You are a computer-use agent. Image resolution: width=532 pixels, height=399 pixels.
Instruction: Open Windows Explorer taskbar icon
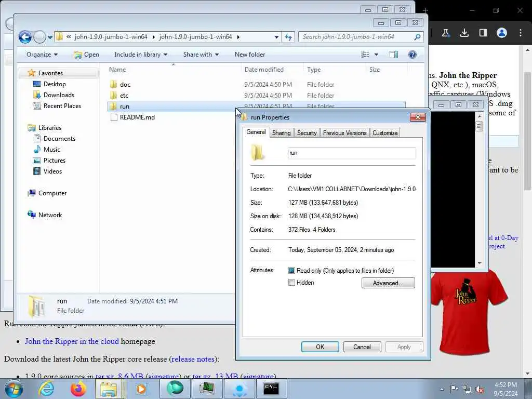(x=109, y=389)
